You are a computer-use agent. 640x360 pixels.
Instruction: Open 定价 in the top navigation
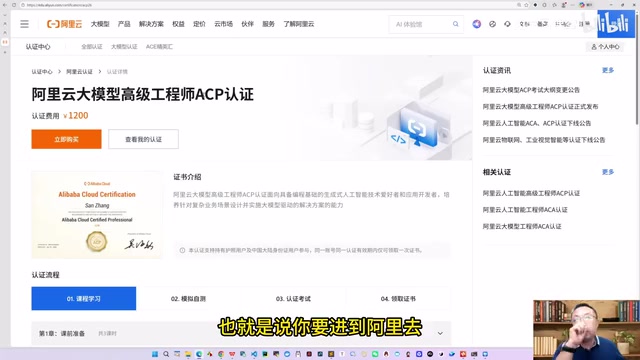click(x=199, y=24)
